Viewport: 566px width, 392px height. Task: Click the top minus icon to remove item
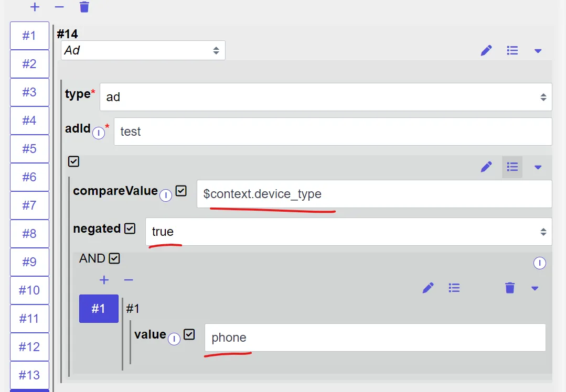[59, 7]
